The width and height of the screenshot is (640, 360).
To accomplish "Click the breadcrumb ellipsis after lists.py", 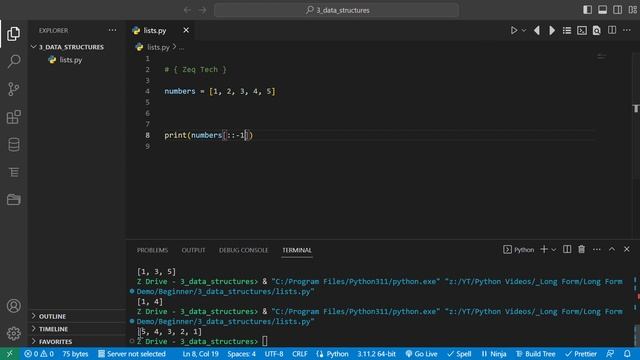I will click(x=181, y=48).
